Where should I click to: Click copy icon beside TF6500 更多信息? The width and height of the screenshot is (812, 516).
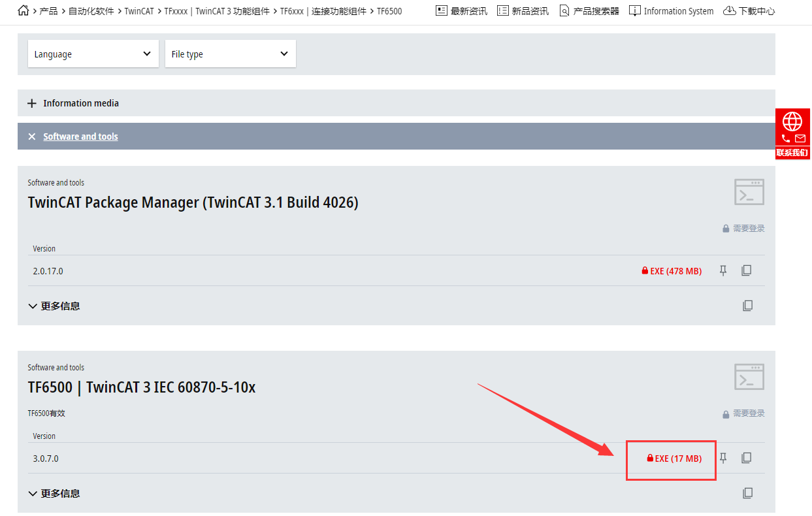click(748, 493)
